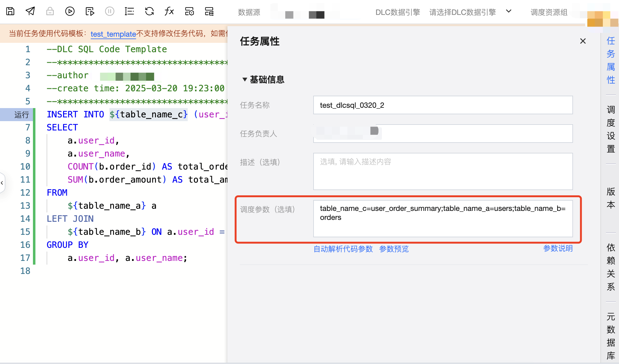Click the run selected script icon

click(x=90, y=11)
